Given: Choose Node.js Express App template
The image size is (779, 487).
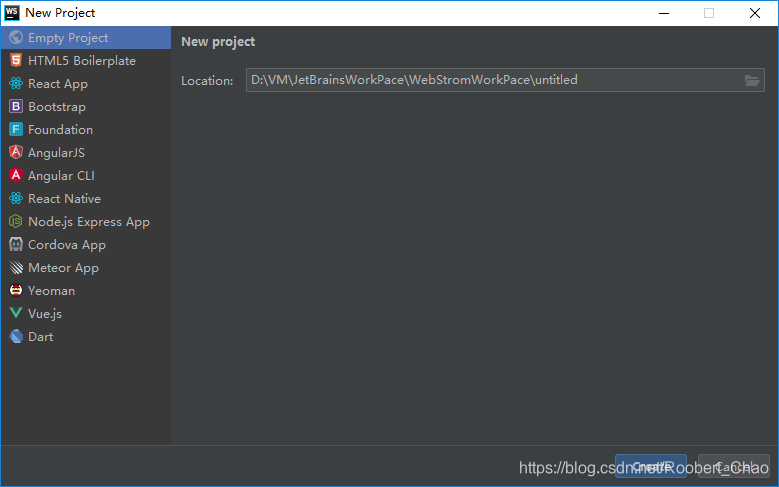Looking at the screenshot, I should tap(86, 221).
